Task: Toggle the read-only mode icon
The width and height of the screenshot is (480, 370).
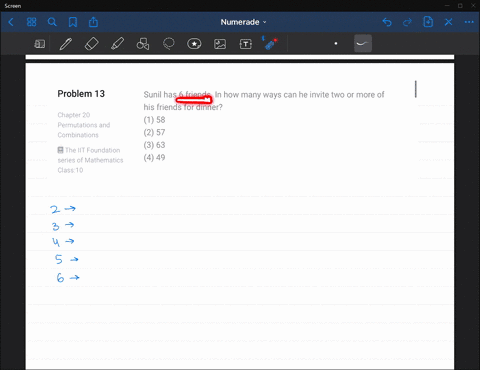Action: point(40,44)
